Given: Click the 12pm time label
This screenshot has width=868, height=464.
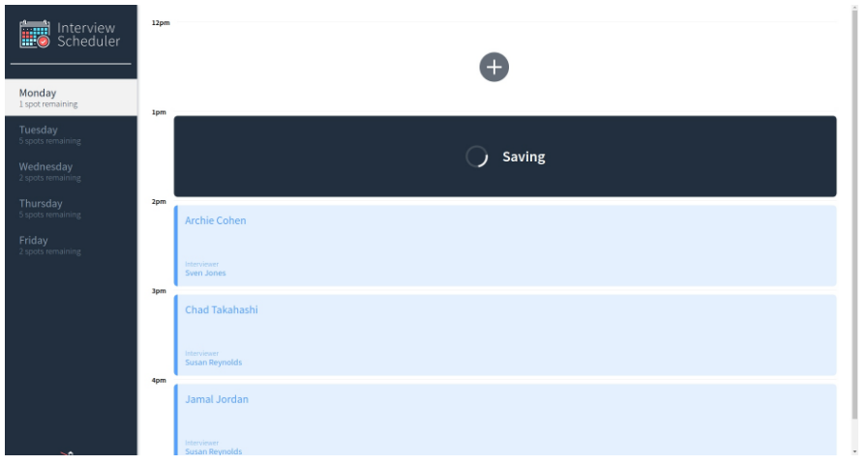Looking at the screenshot, I should (x=161, y=22).
